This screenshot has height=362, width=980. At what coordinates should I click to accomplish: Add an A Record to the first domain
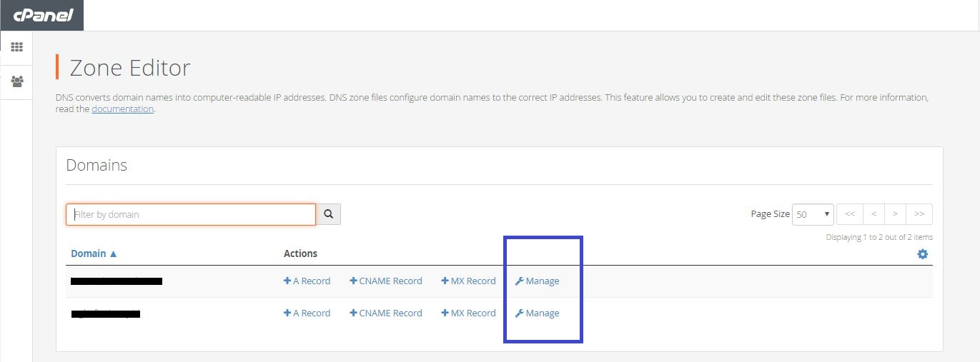pyautogui.click(x=307, y=281)
